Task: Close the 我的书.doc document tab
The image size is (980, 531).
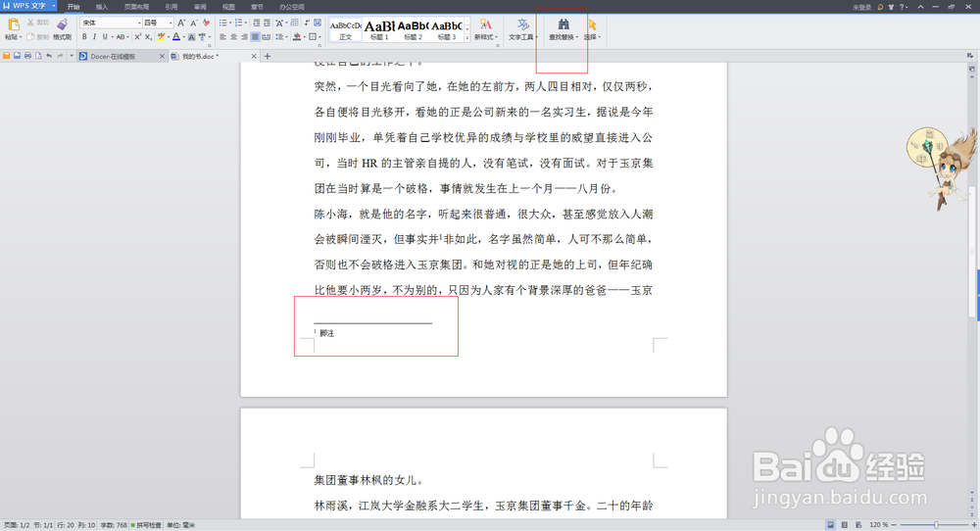Action: [254, 56]
